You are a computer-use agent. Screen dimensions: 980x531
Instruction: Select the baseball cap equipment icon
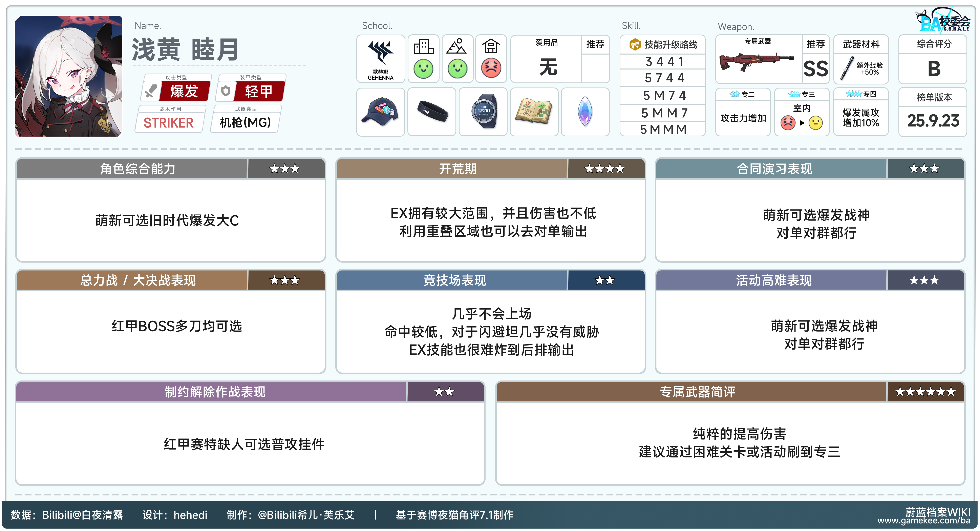(380, 112)
